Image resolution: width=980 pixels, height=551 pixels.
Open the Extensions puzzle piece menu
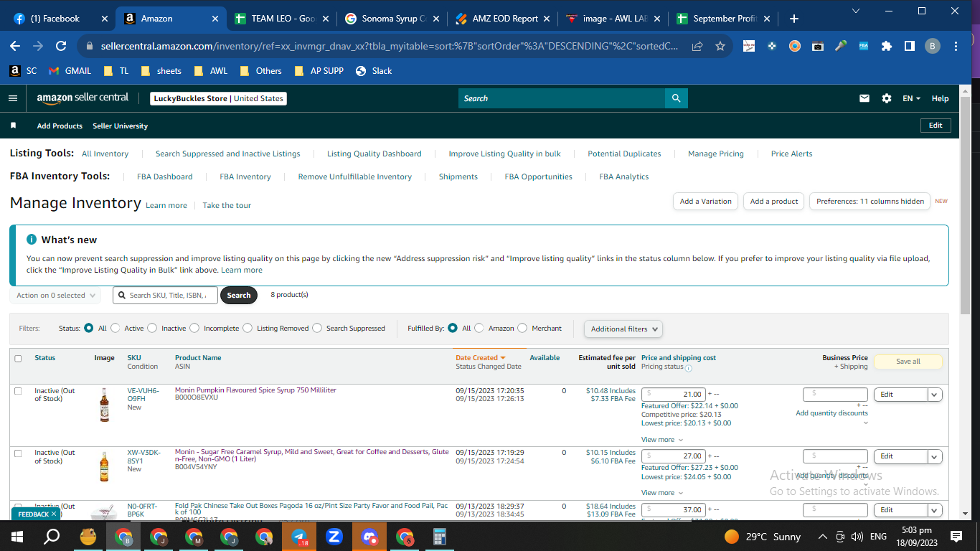pos(887,46)
